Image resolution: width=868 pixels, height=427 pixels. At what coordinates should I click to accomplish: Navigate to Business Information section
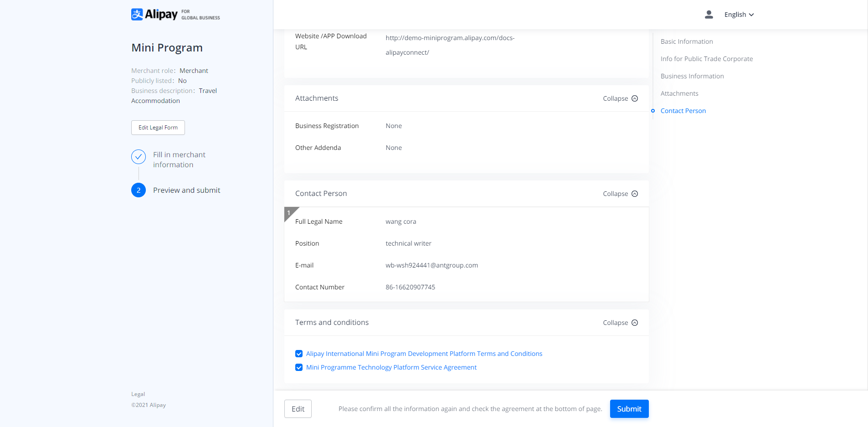pyautogui.click(x=692, y=76)
